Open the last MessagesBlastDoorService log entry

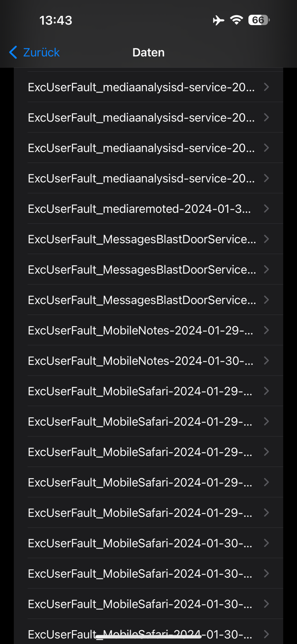148,300
